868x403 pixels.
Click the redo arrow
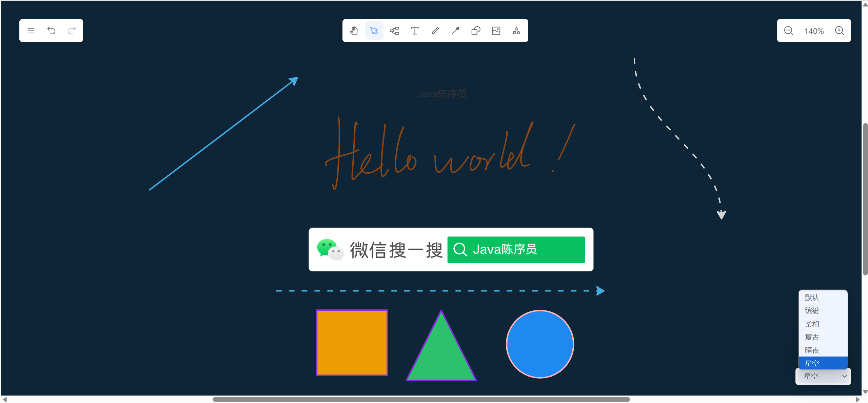pos(72,31)
